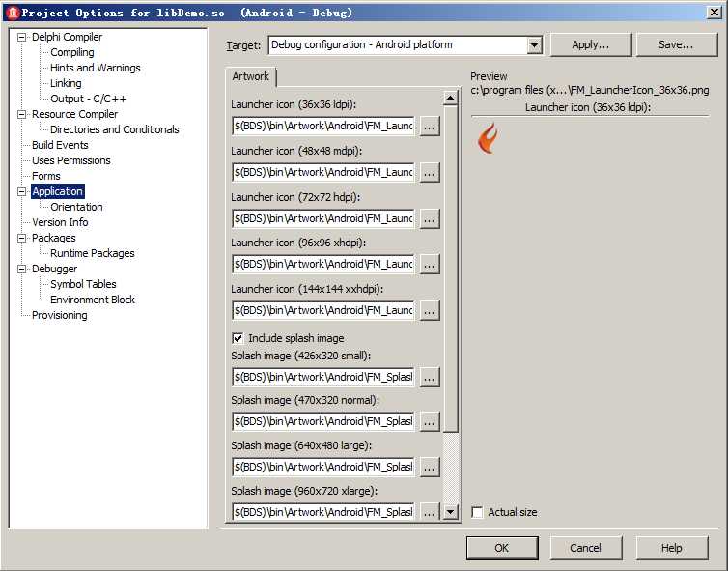Click the Project Options title bar icon
Screen dimensions: 728x571
pyautogui.click(x=13, y=13)
